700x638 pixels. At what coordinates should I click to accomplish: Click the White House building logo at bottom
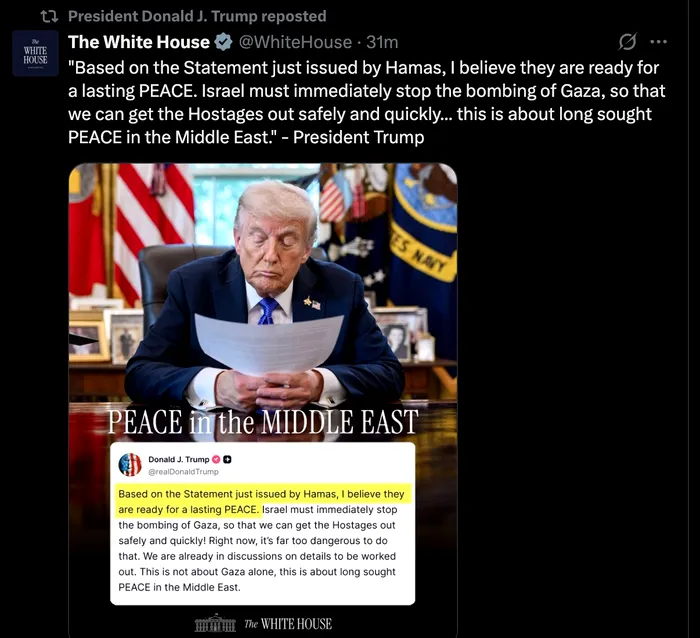pos(215,623)
